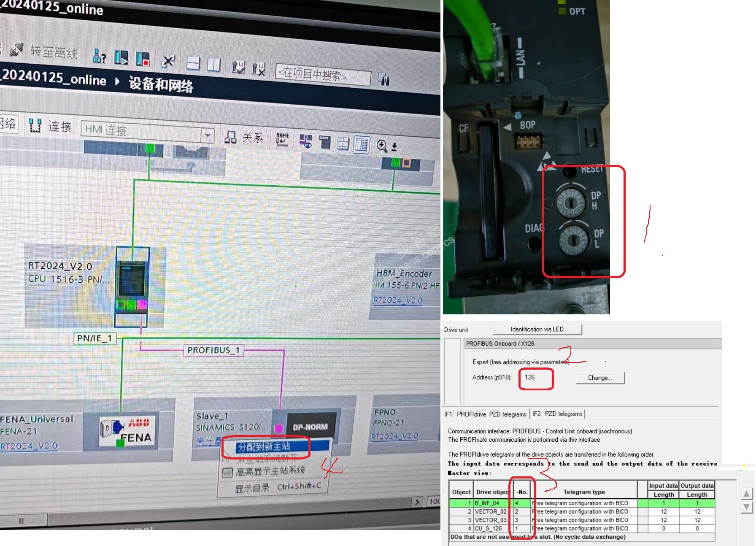Switch to IF2: PZD telegrams tab

557,414
